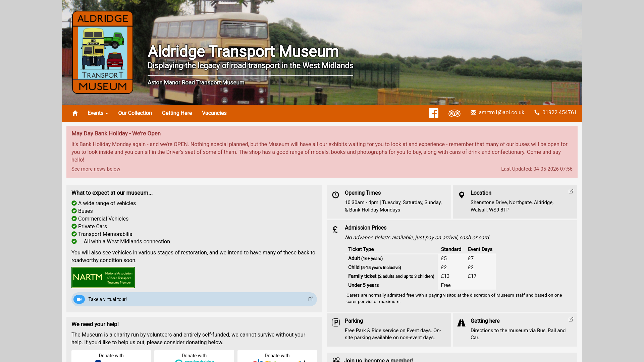Image resolution: width=644 pixels, height=362 pixels.
Task: Click the Ticket Type column header
Action: tap(361, 249)
